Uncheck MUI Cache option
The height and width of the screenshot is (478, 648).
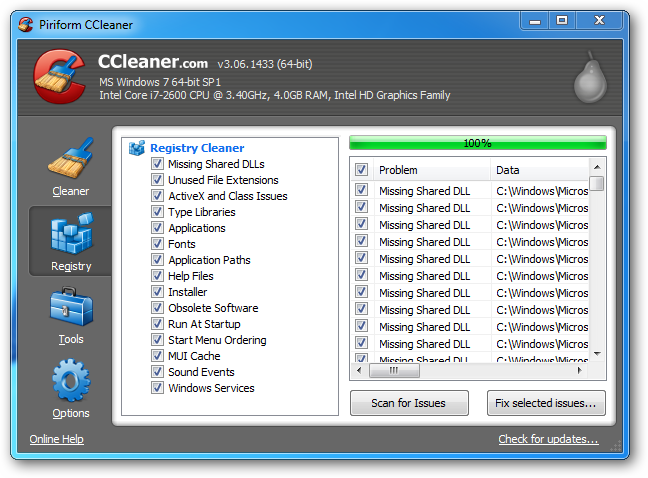click(157, 356)
